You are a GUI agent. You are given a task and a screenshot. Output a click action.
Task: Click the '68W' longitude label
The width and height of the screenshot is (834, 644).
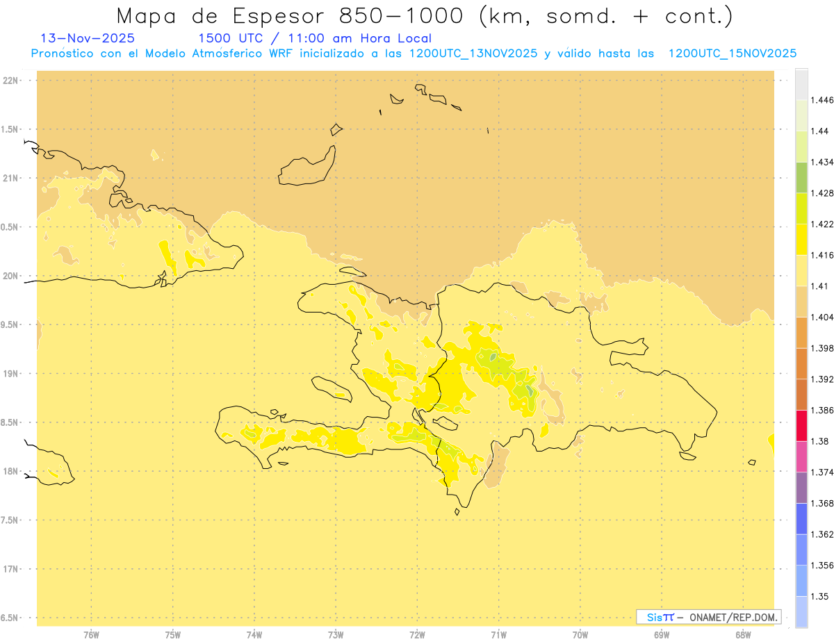click(x=743, y=635)
